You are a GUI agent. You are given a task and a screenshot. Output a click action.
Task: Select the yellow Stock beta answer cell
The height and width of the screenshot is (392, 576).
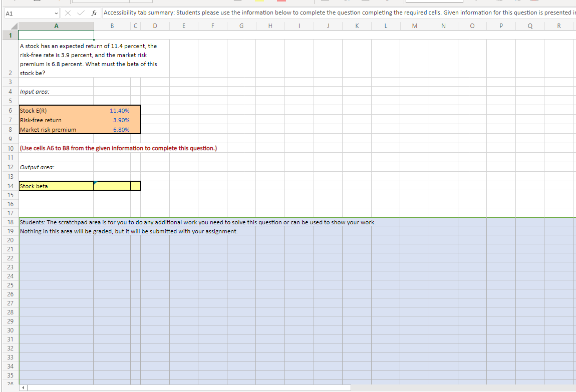click(x=112, y=186)
